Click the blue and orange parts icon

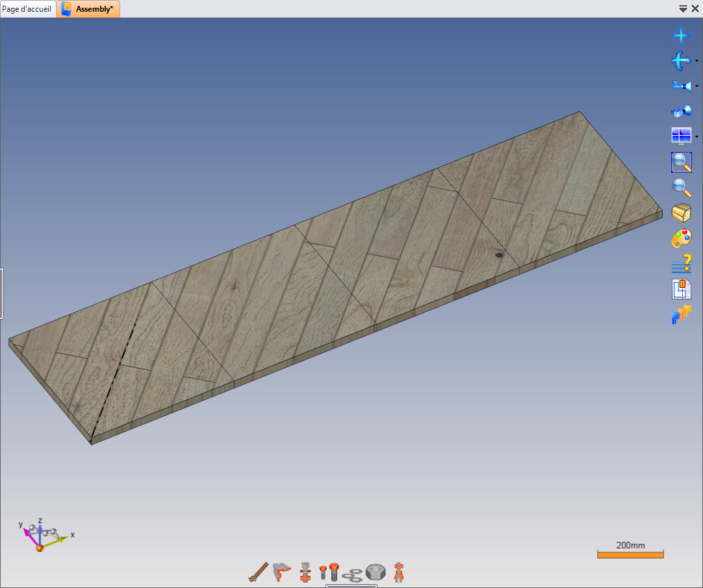tap(681, 314)
